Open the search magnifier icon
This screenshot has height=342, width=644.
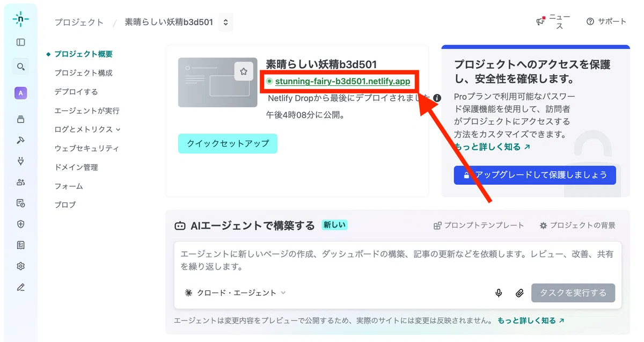[x=20, y=67]
